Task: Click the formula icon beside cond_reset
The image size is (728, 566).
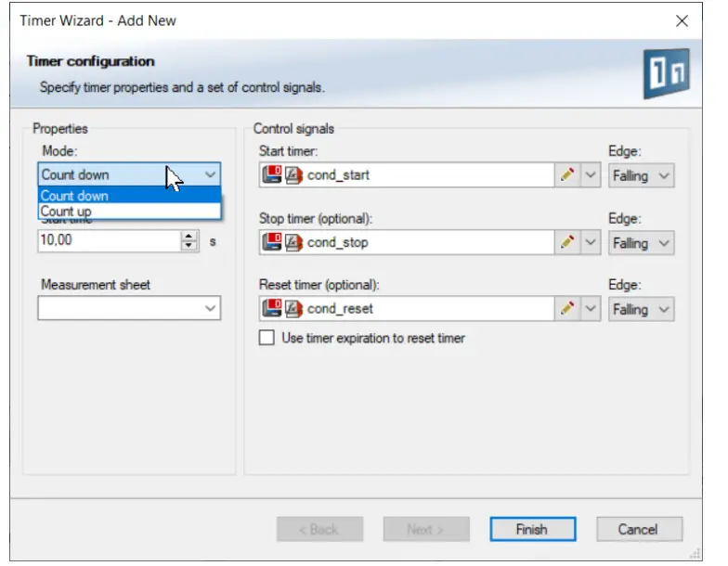Action: tap(293, 308)
